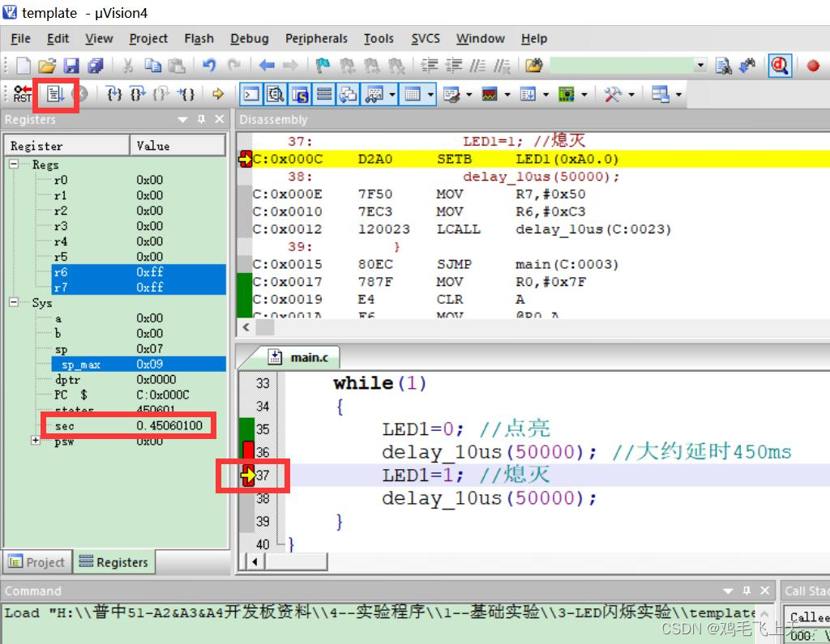Click the Serial Windows icon

pyautogui.click(x=451, y=94)
